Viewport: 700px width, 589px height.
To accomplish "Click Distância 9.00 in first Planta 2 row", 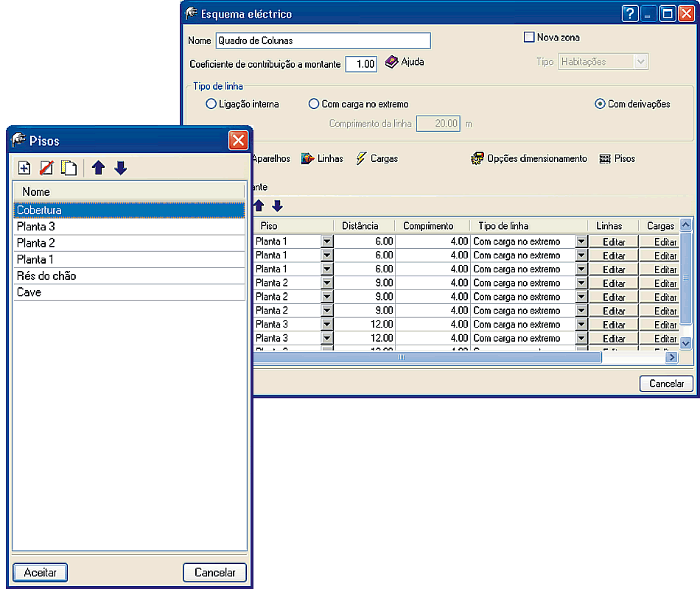I will coord(364,283).
